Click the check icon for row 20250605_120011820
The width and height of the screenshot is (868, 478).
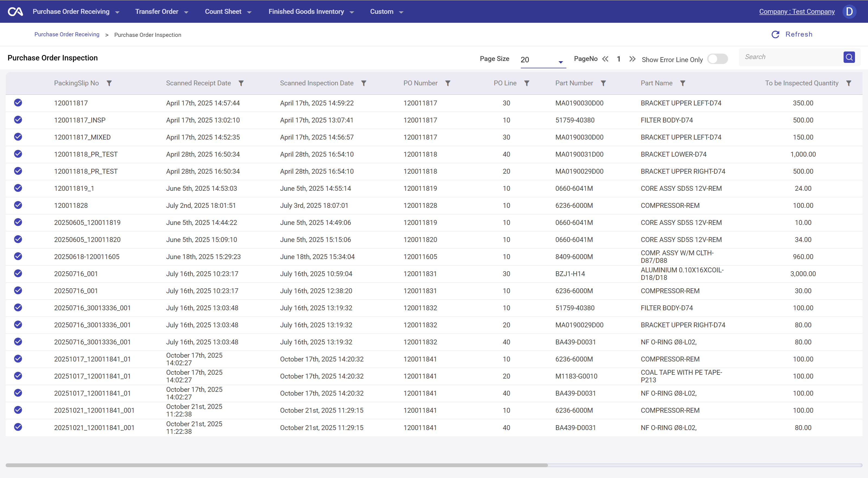[18, 239]
